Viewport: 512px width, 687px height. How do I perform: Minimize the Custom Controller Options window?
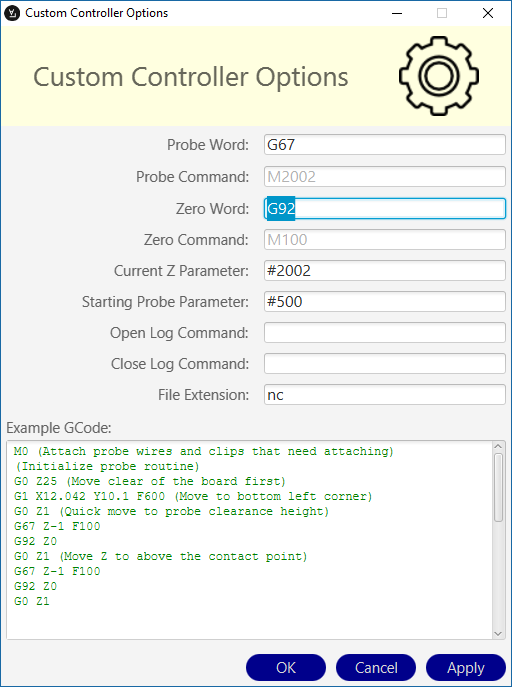point(397,13)
